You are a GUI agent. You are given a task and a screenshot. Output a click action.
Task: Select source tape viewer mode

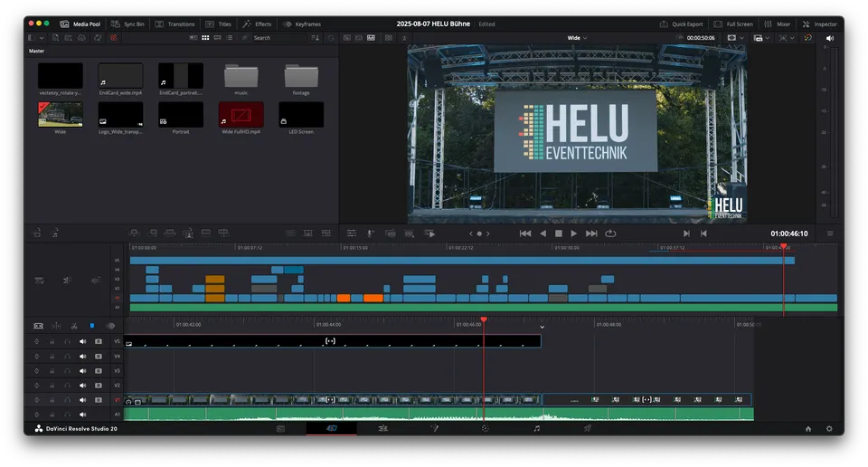point(359,38)
